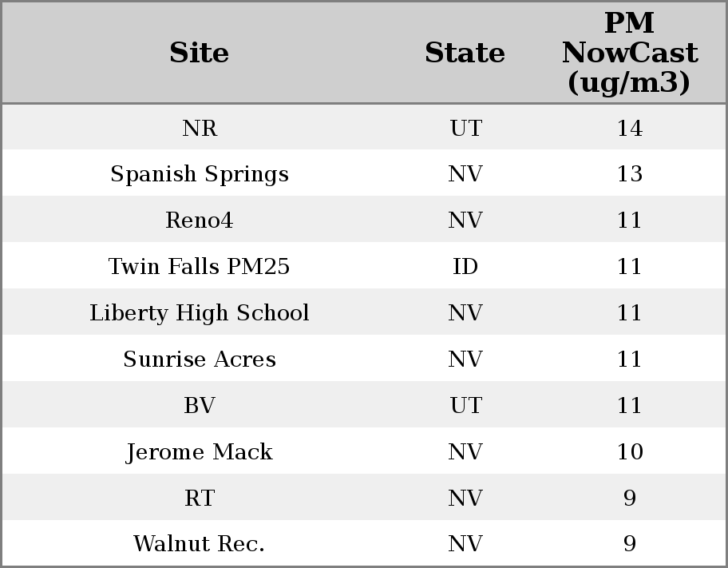This screenshot has height=568, width=728.
Task: Select the Sunrise Acres site
Action: click(x=200, y=359)
